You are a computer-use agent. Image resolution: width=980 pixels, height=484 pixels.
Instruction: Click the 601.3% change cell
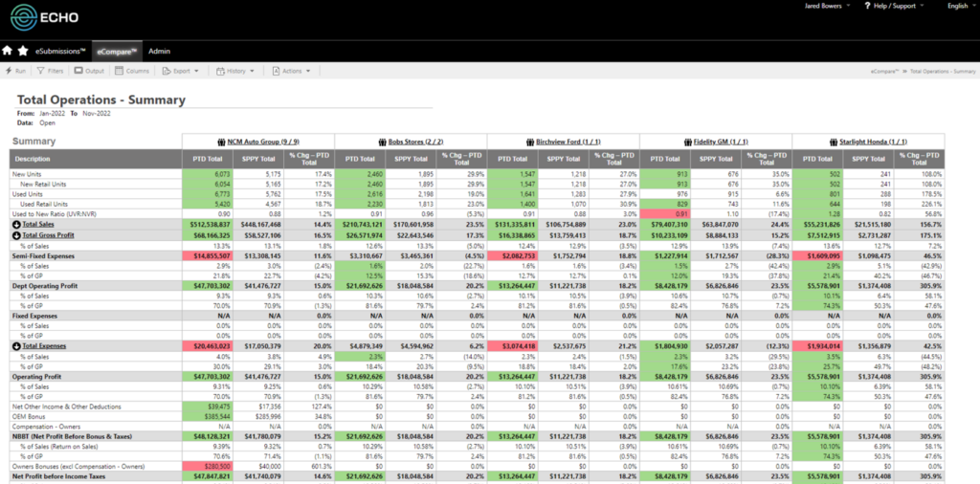(x=309, y=467)
